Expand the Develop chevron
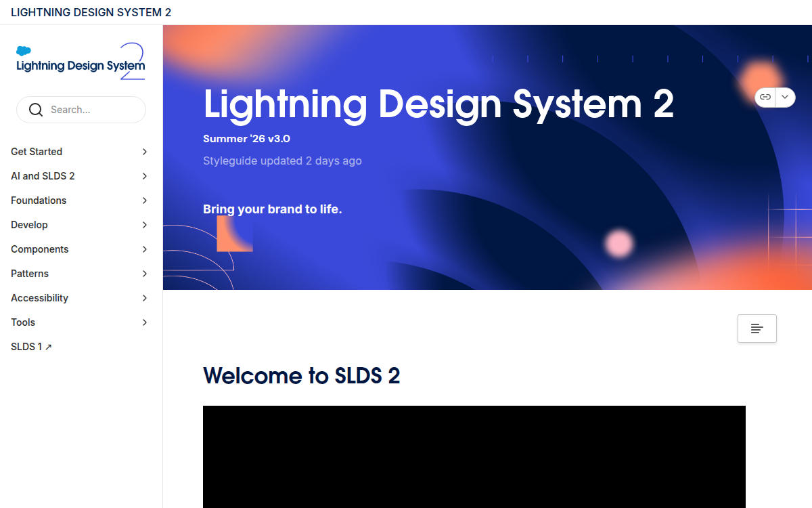This screenshot has width=812, height=508. [145, 225]
